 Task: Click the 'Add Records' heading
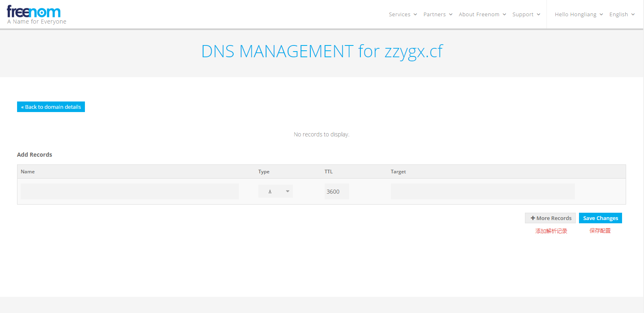tap(35, 155)
